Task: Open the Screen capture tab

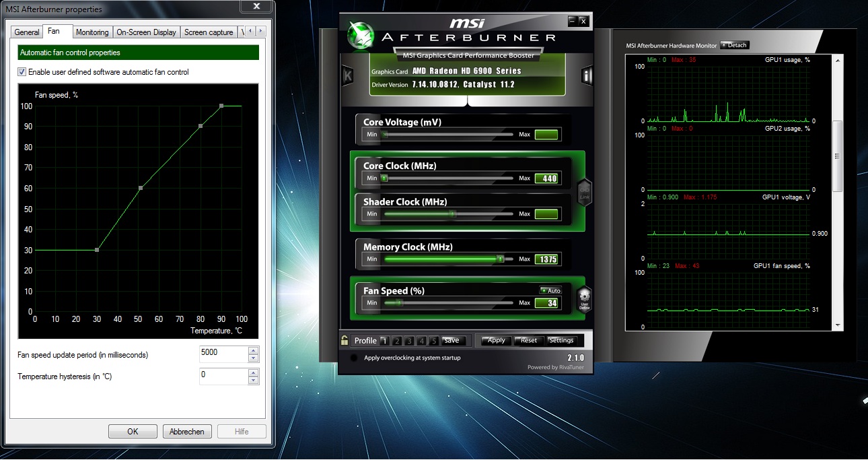Action: click(209, 32)
